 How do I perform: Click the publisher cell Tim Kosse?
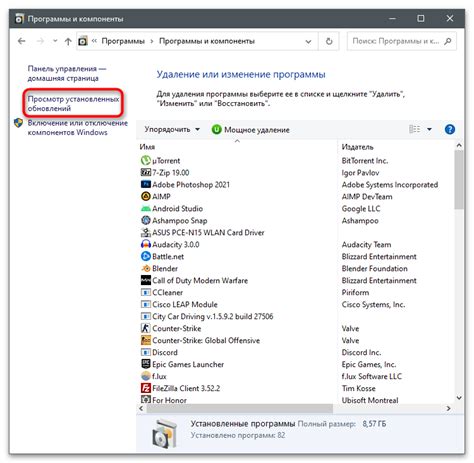358,388
